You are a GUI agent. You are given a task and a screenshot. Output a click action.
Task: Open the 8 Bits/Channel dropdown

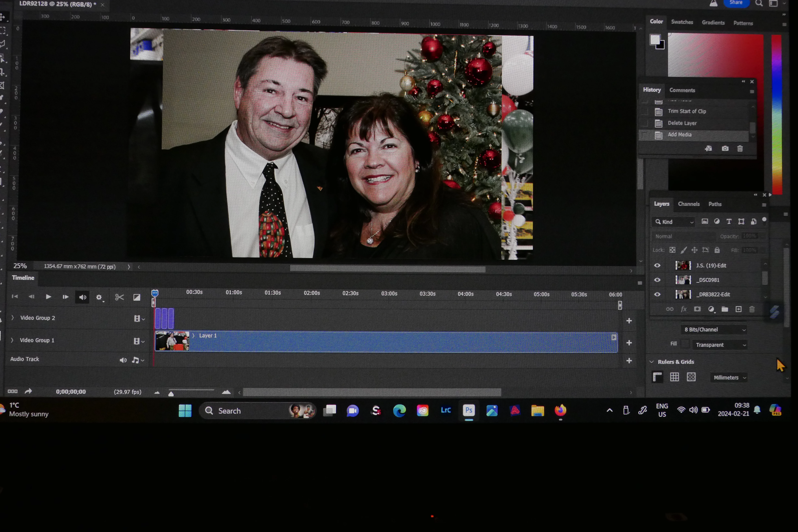click(x=714, y=329)
